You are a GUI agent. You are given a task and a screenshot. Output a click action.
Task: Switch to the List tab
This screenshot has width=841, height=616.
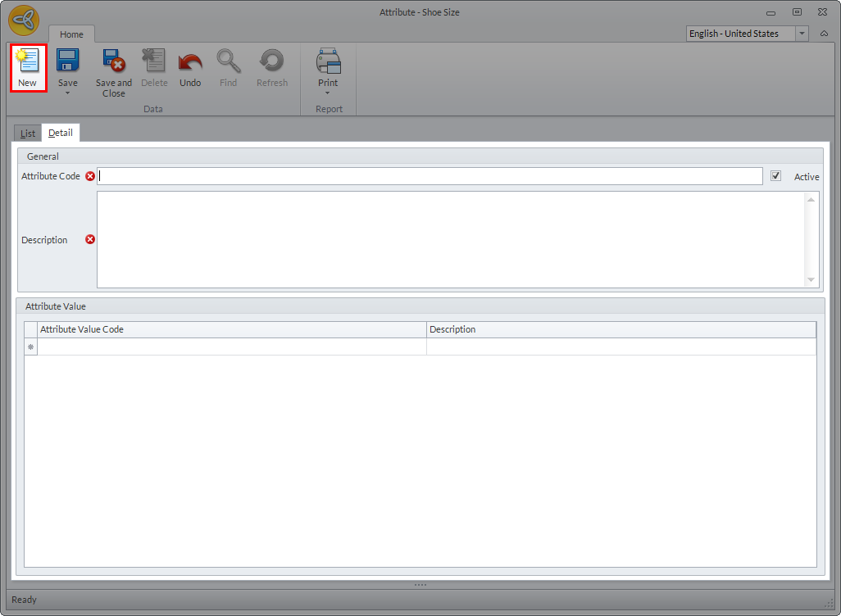point(28,133)
